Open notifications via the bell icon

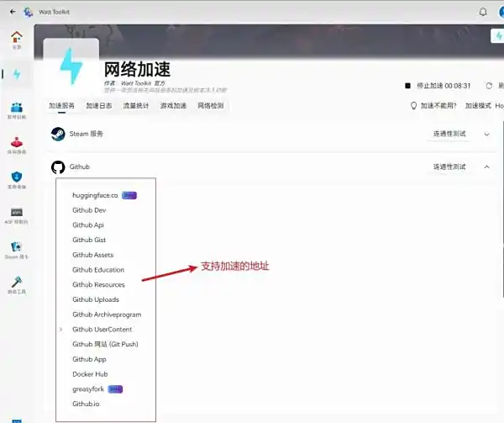(483, 13)
